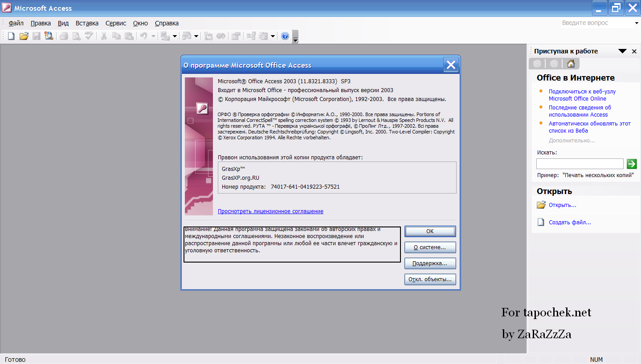
Task: Click the Undo arrow icon
Action: [x=144, y=36]
